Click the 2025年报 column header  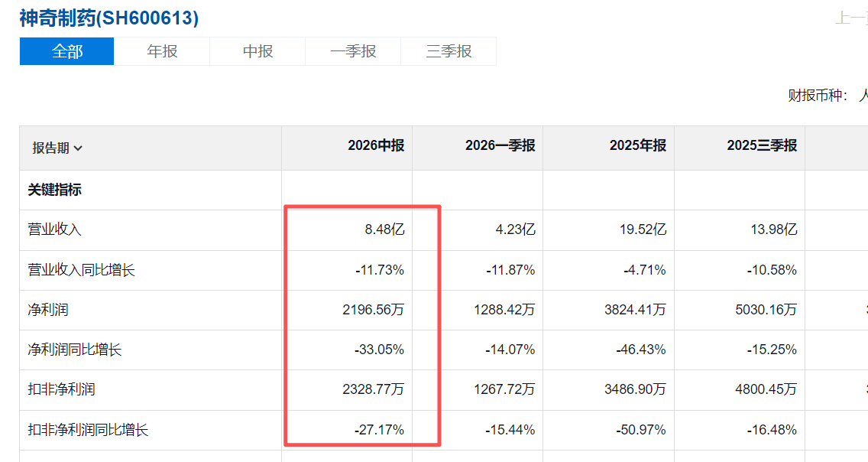click(x=638, y=145)
